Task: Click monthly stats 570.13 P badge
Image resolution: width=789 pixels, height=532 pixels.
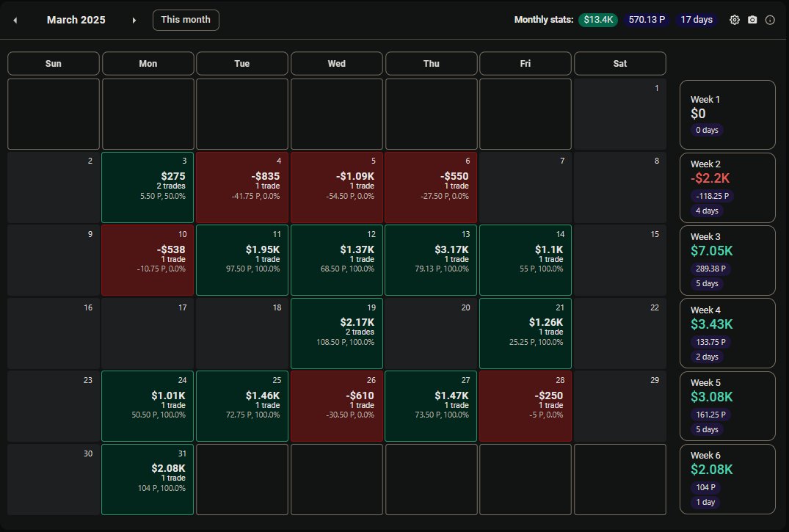Action: [x=647, y=20]
